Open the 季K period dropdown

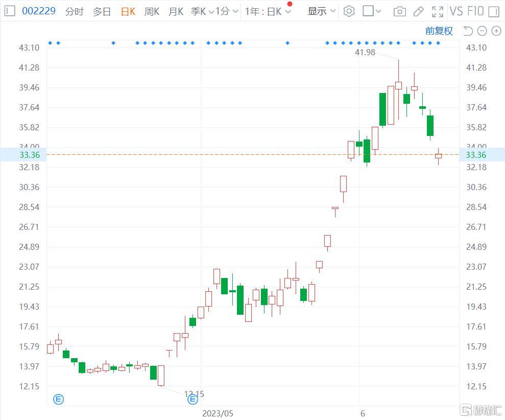202,12
